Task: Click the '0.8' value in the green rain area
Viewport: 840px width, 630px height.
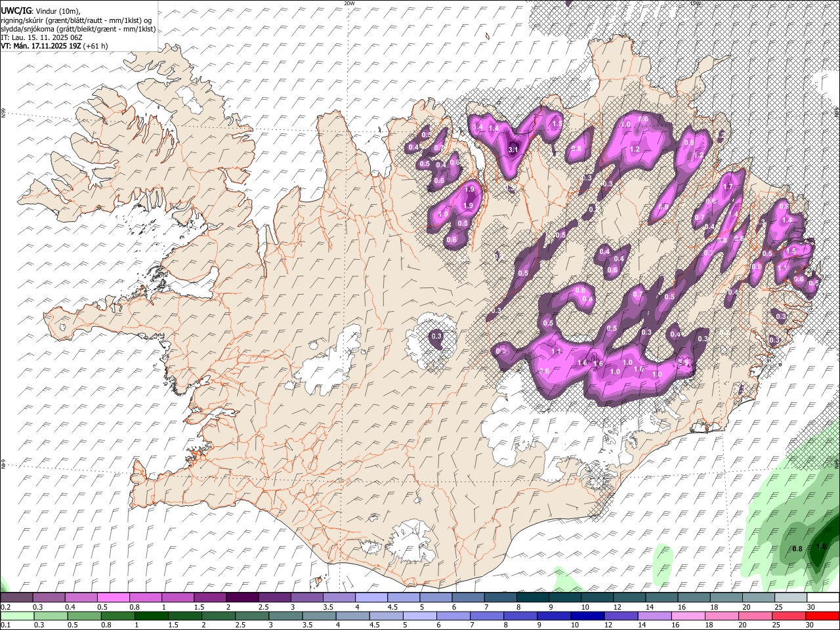Action: tap(797, 549)
